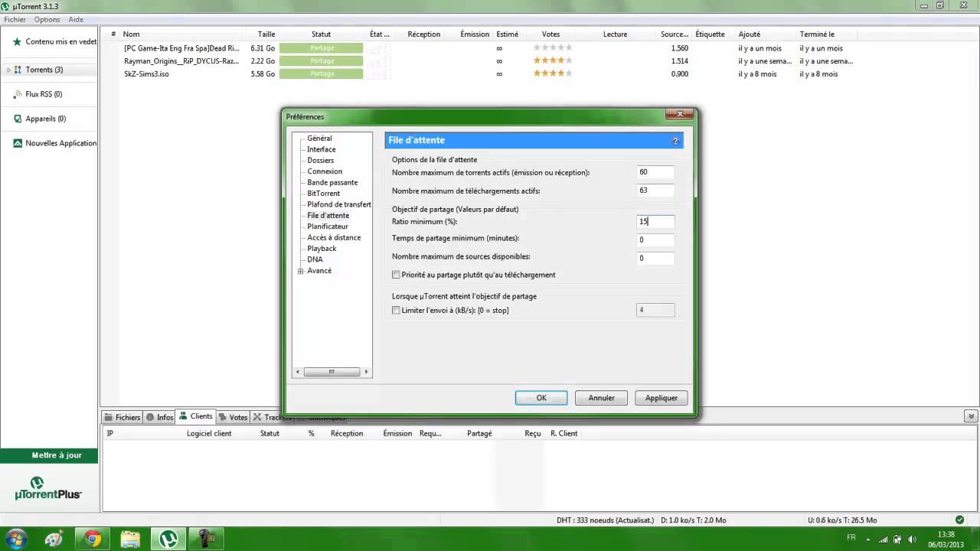Image resolution: width=980 pixels, height=551 pixels.
Task: Expand the Torrents (3) sidebar node
Action: 9,70
